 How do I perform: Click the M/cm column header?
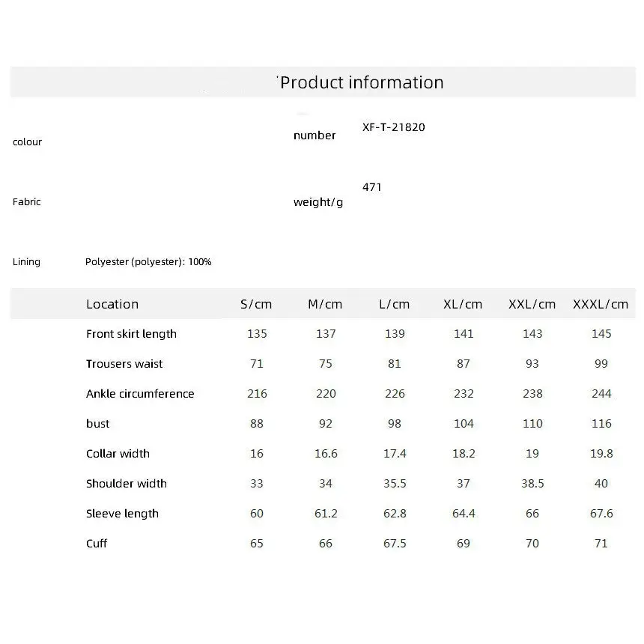[325, 304]
